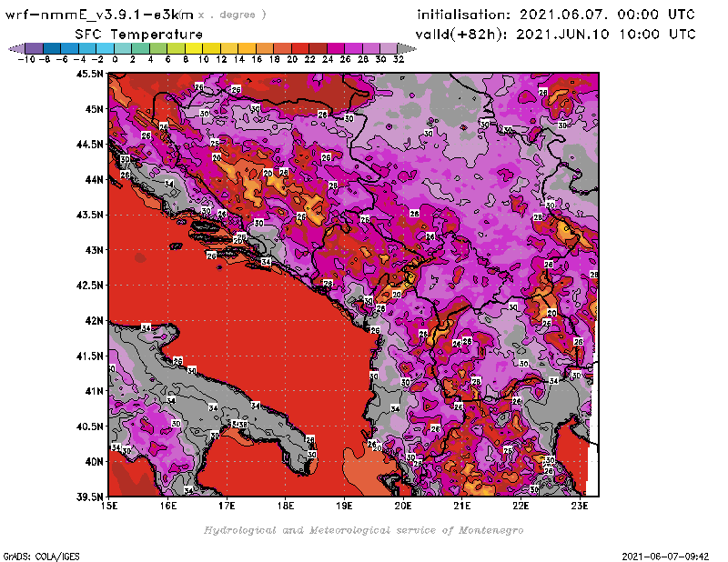Click the 40.5N latitude label
This screenshot has height=562, width=728.
[x=89, y=427]
